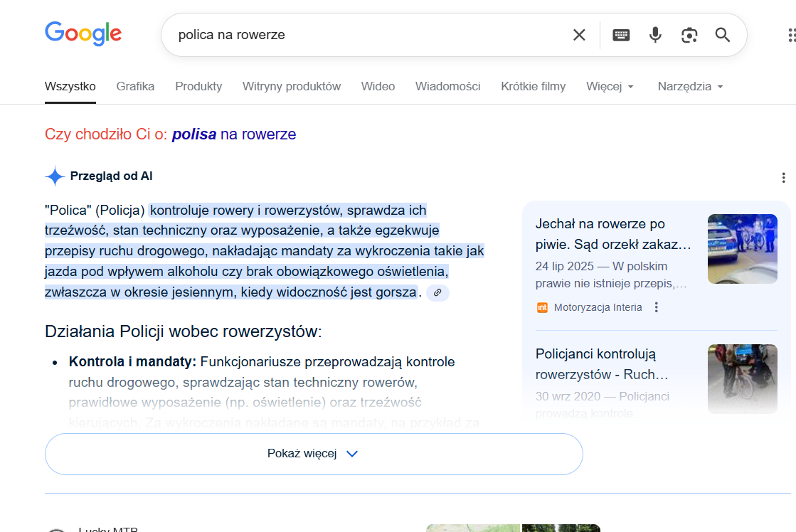The image size is (796, 532).
Task: Expand the Więcej dropdown
Action: tap(610, 87)
